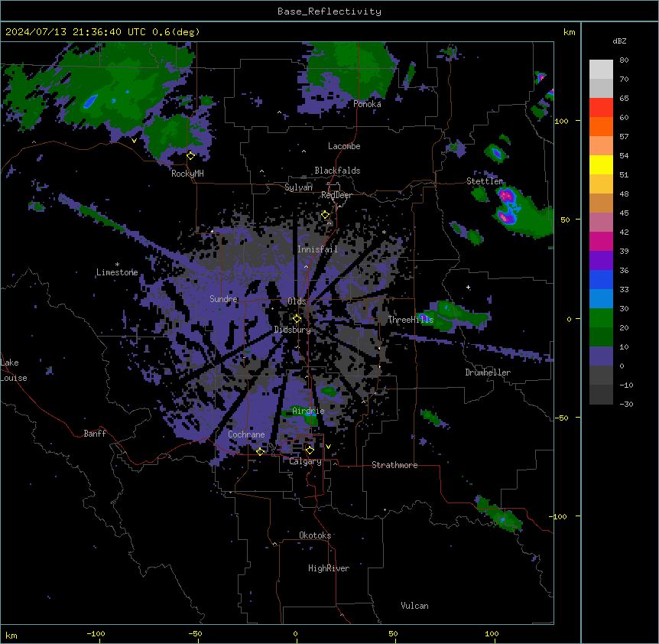Click the yellow marker south of Cochrane
659x644 pixels.
pos(260,451)
